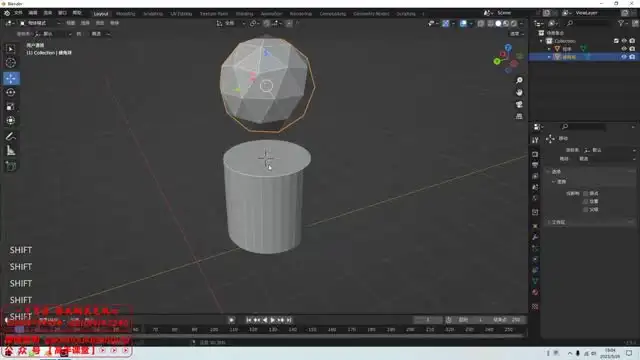Screen dimensions: 640x360
Task: Select the Cursor tool
Action: (x=11, y=63)
